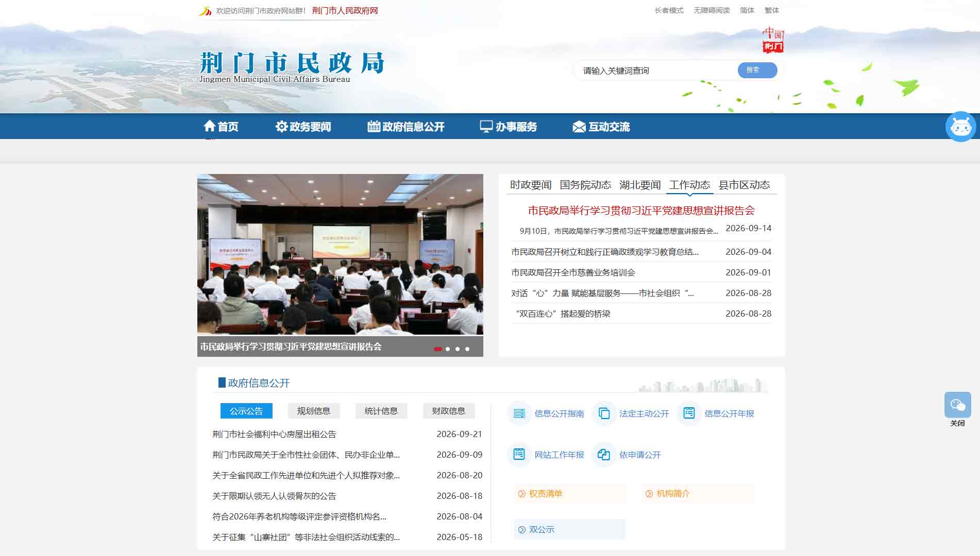Image resolution: width=980 pixels, height=556 pixels.
Task: Close the WeChat widget via 关闭
Action: (x=957, y=423)
